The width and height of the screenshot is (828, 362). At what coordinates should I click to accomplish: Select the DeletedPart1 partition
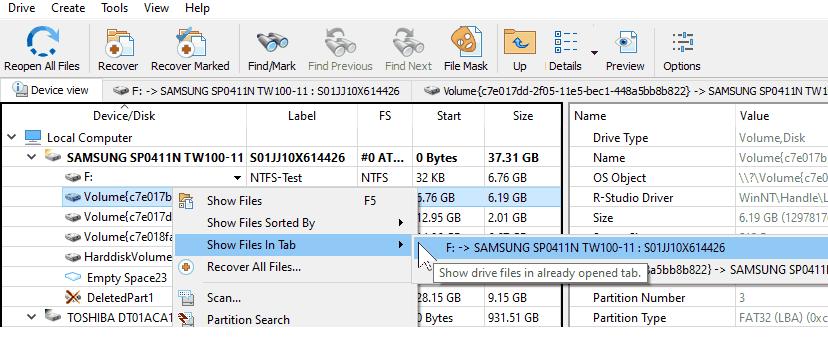tap(119, 298)
